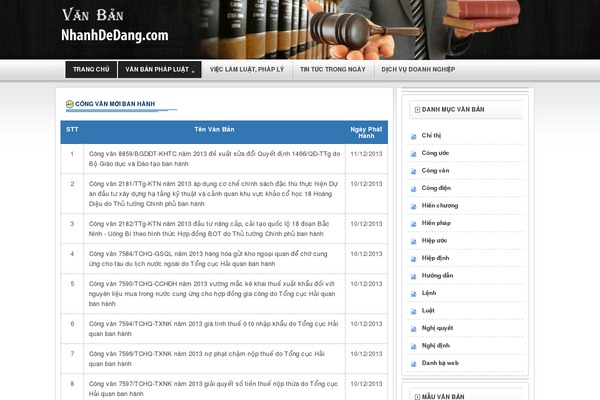Screen dimensions: 600x400
Task: Open Công văn 7596/TCHQ-TXNK document
Action: [x=207, y=359]
